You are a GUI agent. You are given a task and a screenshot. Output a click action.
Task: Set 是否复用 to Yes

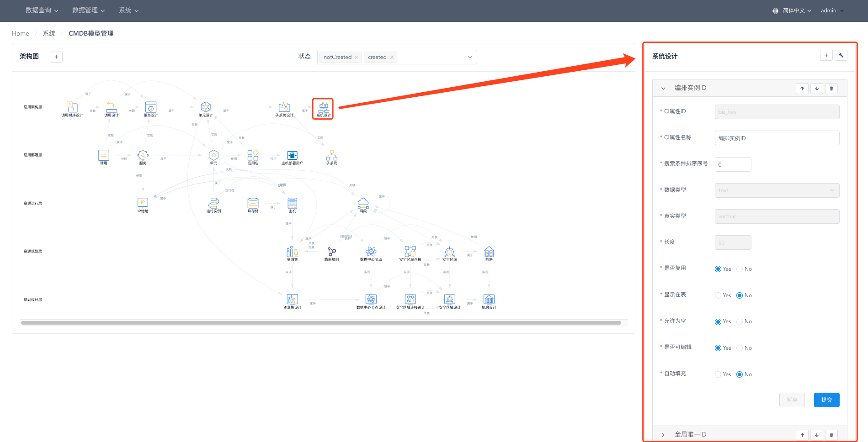coord(718,269)
